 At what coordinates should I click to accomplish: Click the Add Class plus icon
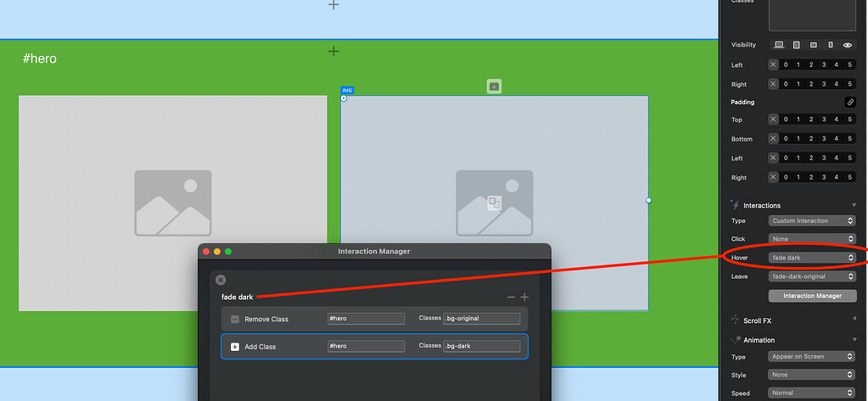(235, 347)
